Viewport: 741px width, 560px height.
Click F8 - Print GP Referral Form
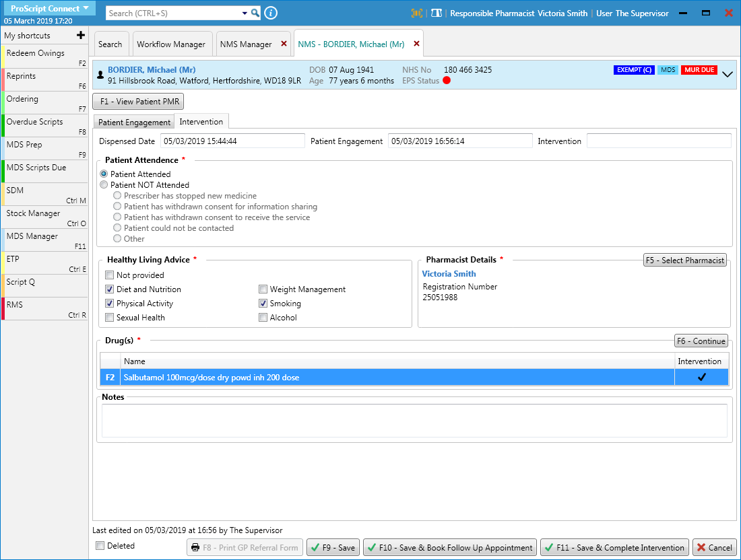(x=245, y=547)
